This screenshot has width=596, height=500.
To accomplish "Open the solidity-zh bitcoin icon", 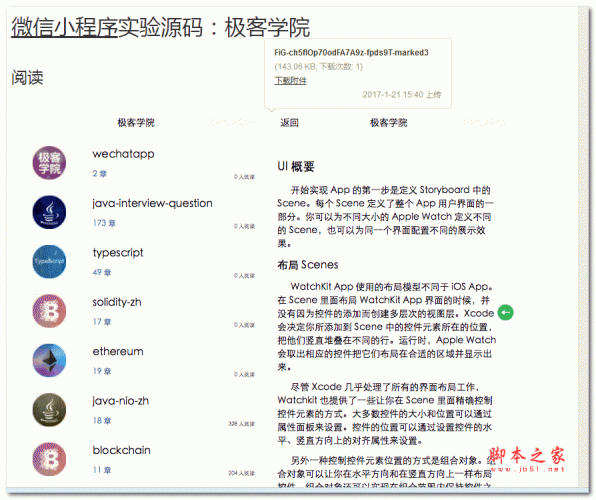I will pyautogui.click(x=49, y=311).
